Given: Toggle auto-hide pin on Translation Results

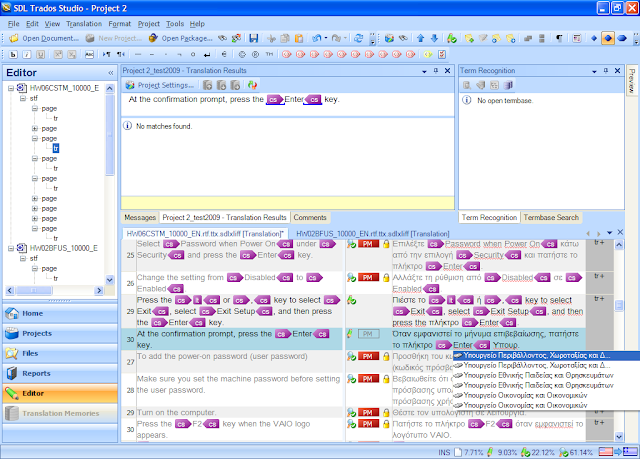Looking at the screenshot, I should [x=436, y=71].
